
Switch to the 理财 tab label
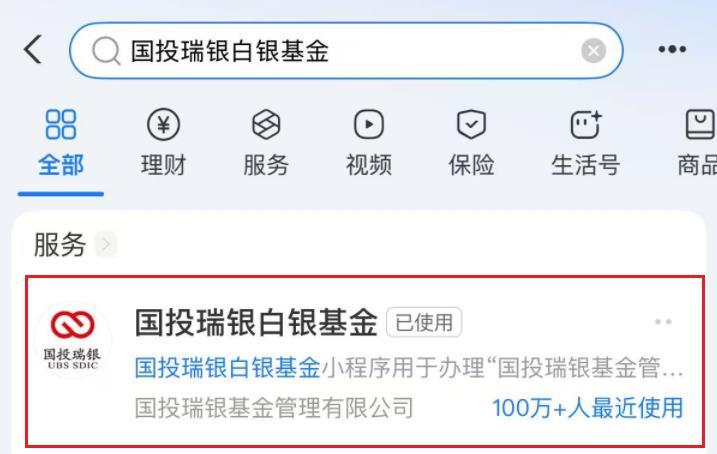click(164, 165)
